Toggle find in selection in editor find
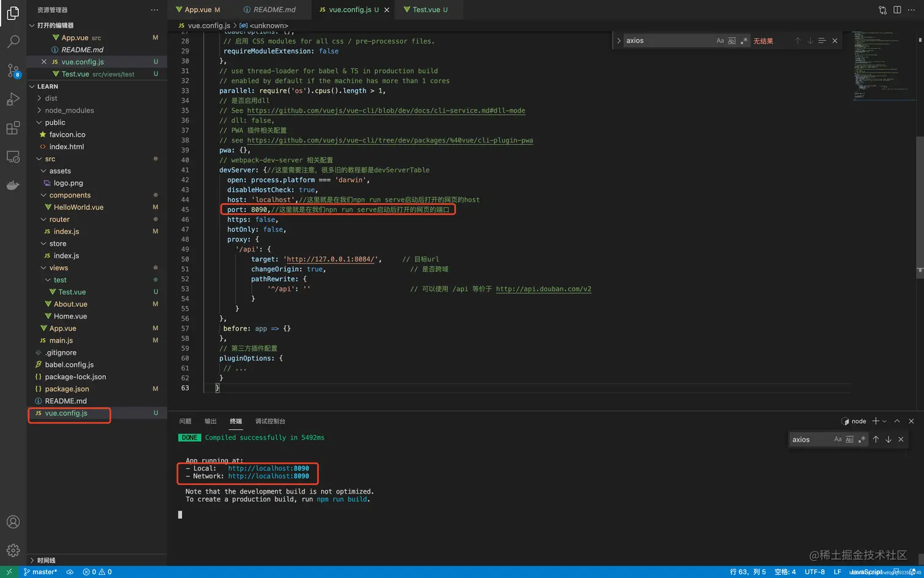The height and width of the screenshot is (578, 924). point(822,40)
